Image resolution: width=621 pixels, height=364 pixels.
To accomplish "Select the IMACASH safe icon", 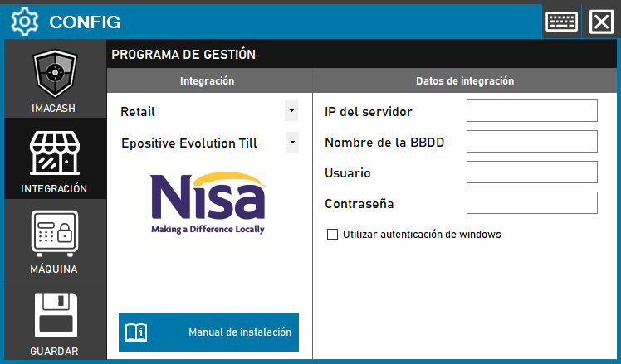I will click(55, 75).
